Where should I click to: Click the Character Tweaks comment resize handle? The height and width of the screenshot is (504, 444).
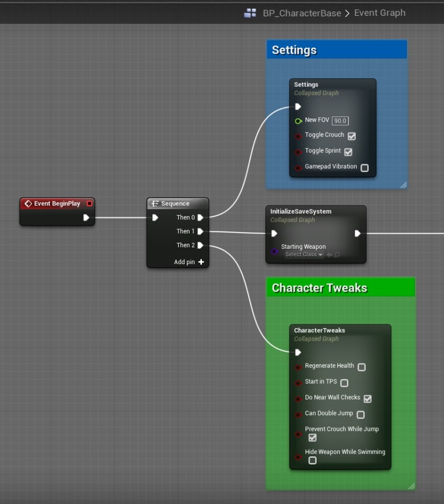pyautogui.click(x=411, y=486)
